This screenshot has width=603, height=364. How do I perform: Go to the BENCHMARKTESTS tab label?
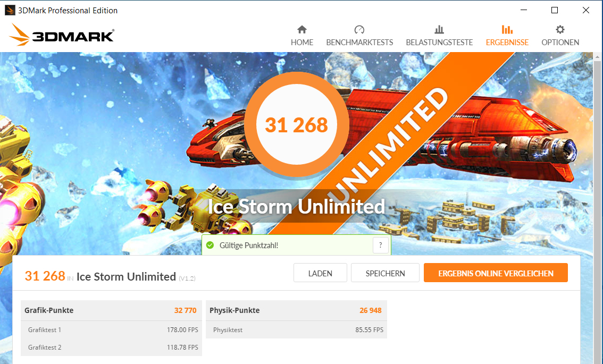click(359, 43)
